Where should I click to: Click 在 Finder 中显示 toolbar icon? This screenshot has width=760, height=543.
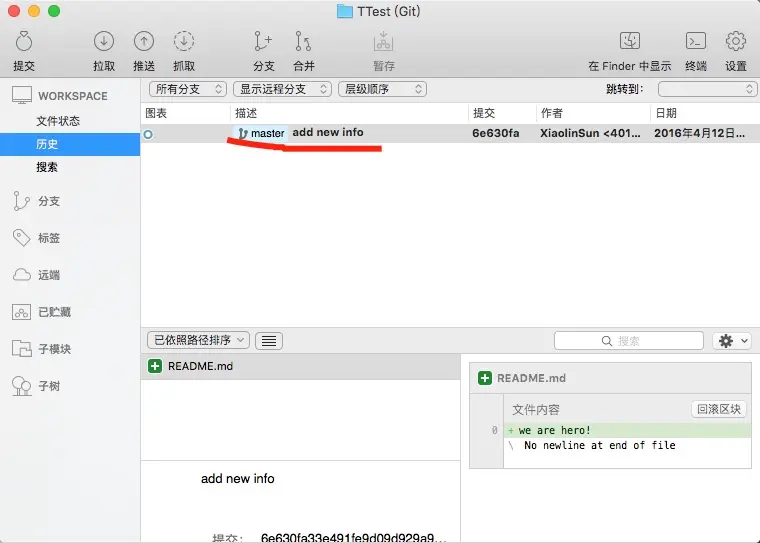coord(630,41)
